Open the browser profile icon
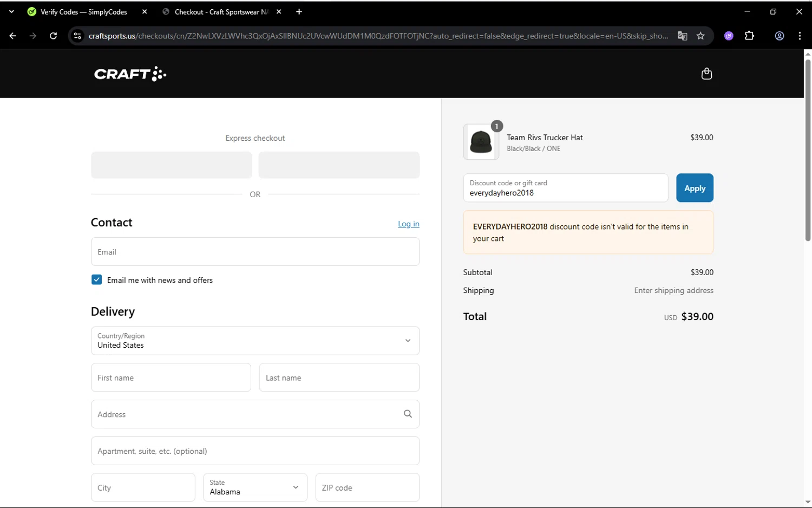Screen dimensions: 812x508 pyautogui.click(x=780, y=36)
